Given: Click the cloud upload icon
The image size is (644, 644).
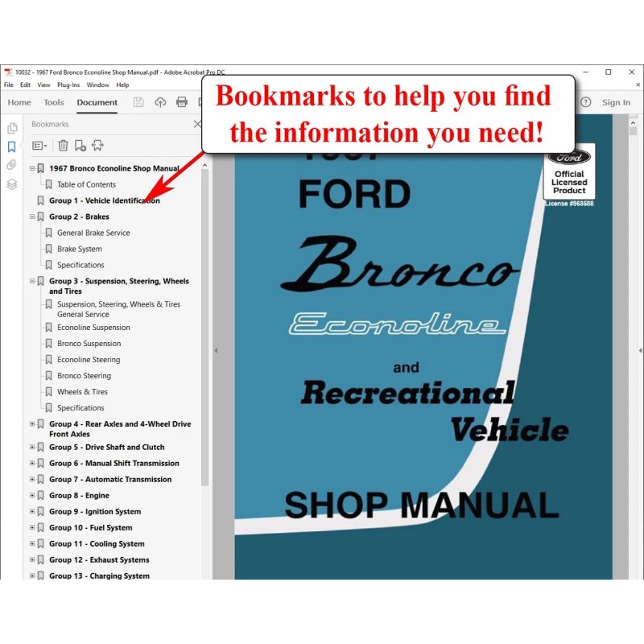Looking at the screenshot, I should (160, 102).
